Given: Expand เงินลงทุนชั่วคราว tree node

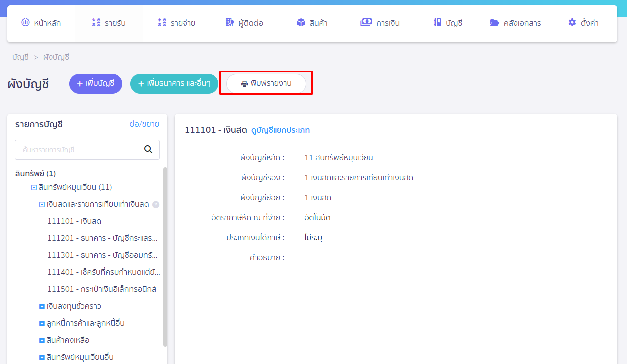Looking at the screenshot, I should click(42, 306).
